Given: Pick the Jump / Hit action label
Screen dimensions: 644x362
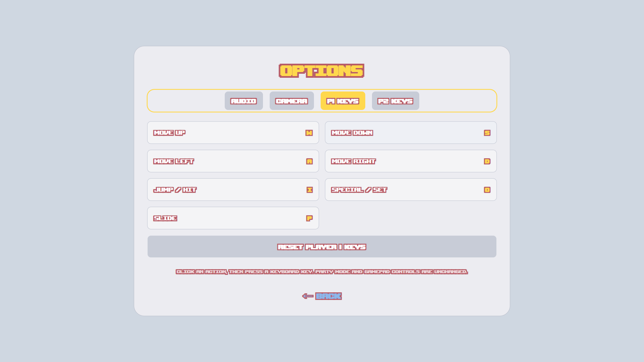Looking at the screenshot, I should (x=175, y=190).
